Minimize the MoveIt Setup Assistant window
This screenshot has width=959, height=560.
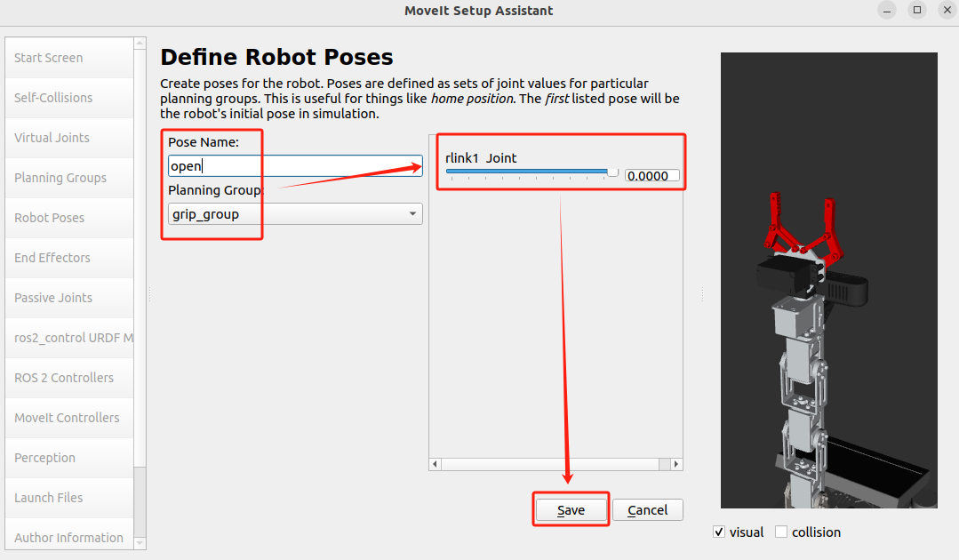pos(887,11)
